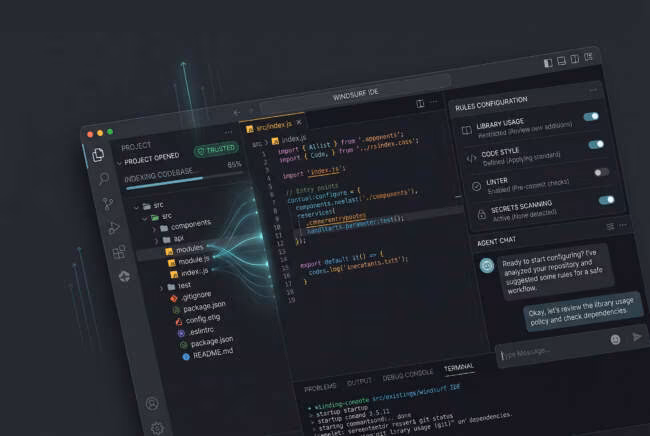The image size is (650, 436).
Task: Open the Project sidebar ellipsis menu
Action: 228,132
